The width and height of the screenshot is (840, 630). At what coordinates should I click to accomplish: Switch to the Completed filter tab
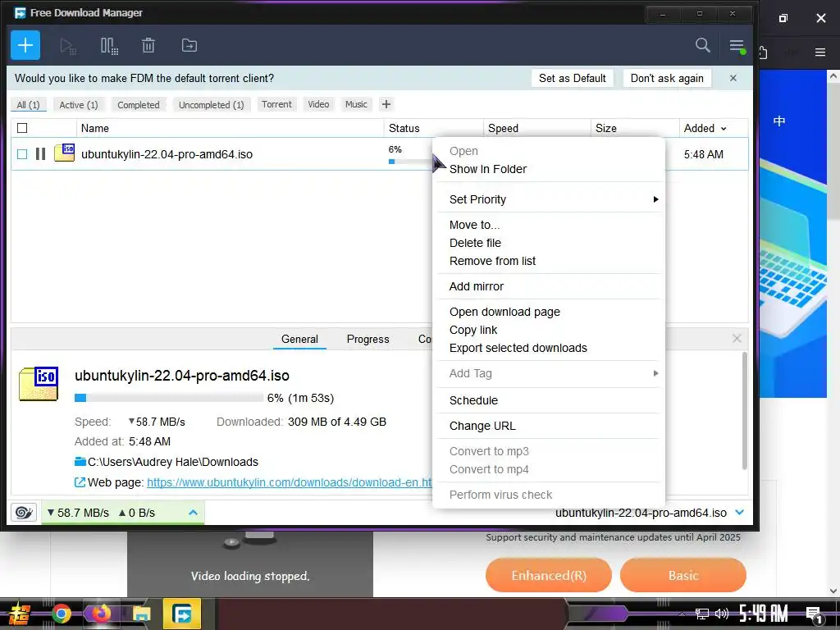[138, 105]
